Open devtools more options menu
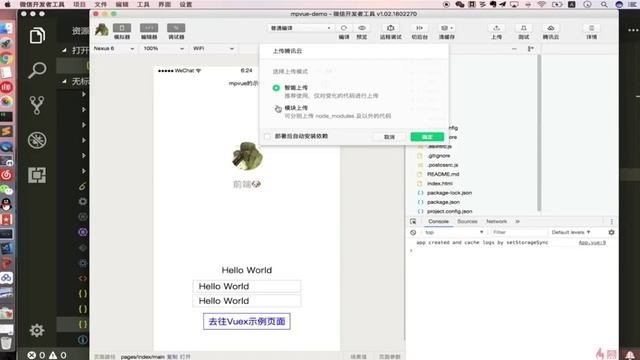The width and height of the screenshot is (640, 360). click(611, 221)
